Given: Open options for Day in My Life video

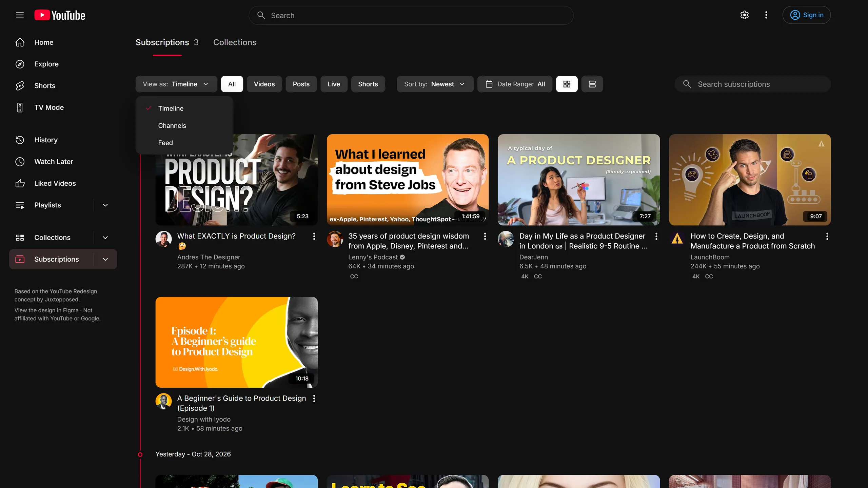Looking at the screenshot, I should [x=656, y=236].
